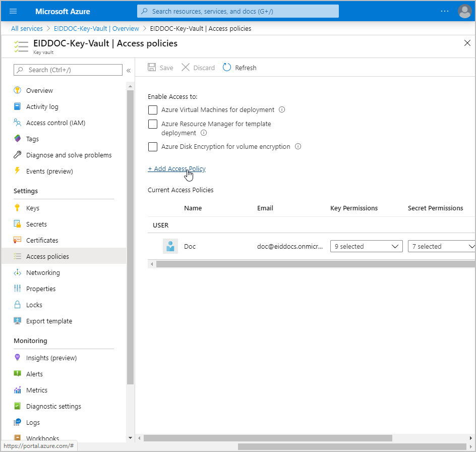
Task: Collapse the sidebar using double chevron
Action: [x=129, y=70]
